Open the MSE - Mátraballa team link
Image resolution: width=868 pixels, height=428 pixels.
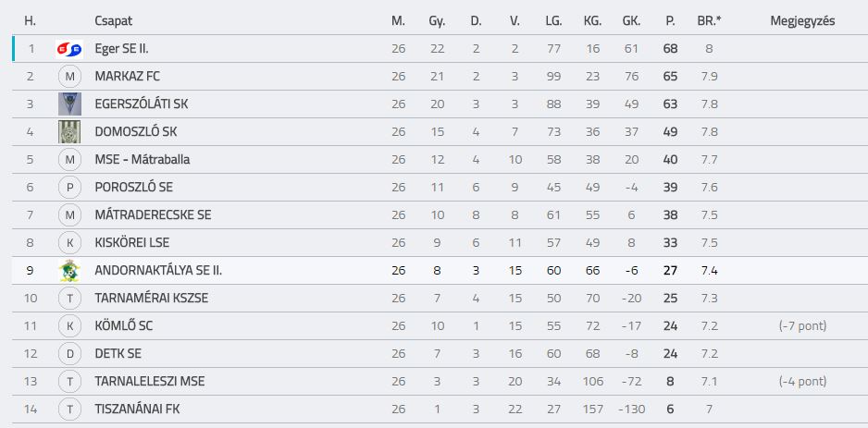(x=143, y=159)
